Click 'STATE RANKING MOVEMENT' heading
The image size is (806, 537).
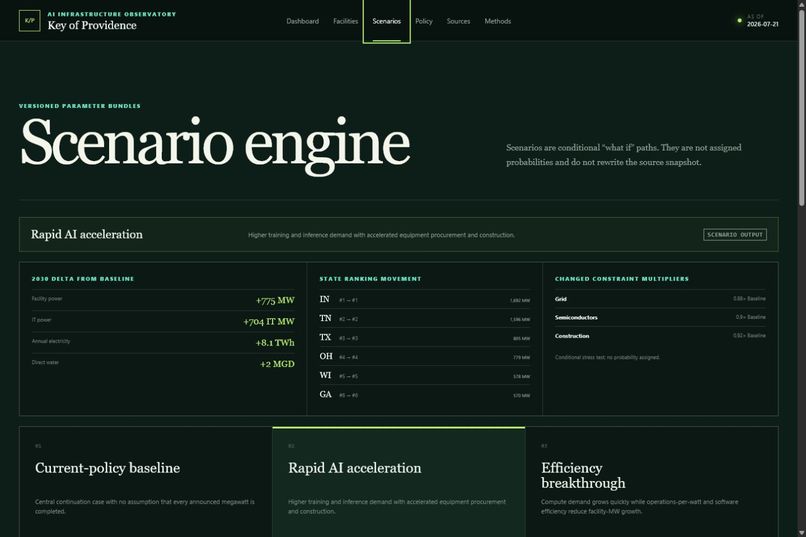(x=370, y=279)
